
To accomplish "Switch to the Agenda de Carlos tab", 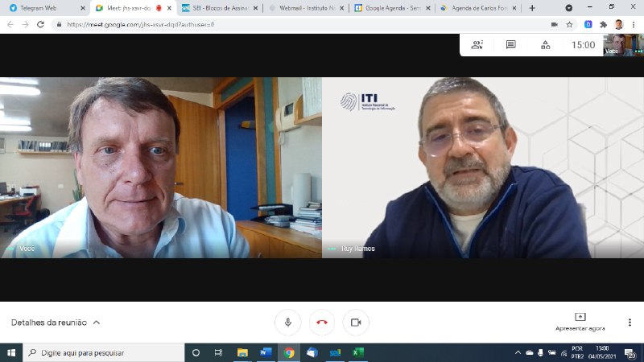I will (477, 8).
